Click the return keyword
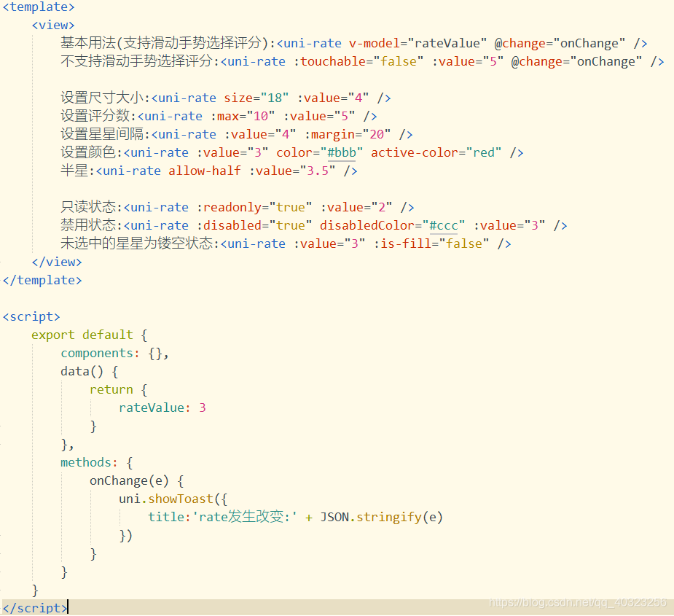The height and width of the screenshot is (616, 674). click(x=111, y=390)
